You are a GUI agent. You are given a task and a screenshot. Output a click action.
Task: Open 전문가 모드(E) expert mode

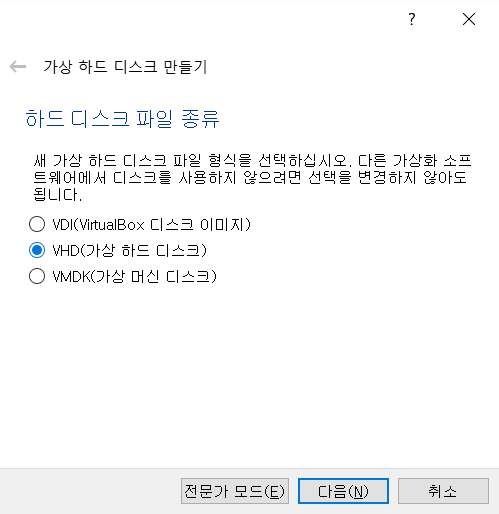235,491
